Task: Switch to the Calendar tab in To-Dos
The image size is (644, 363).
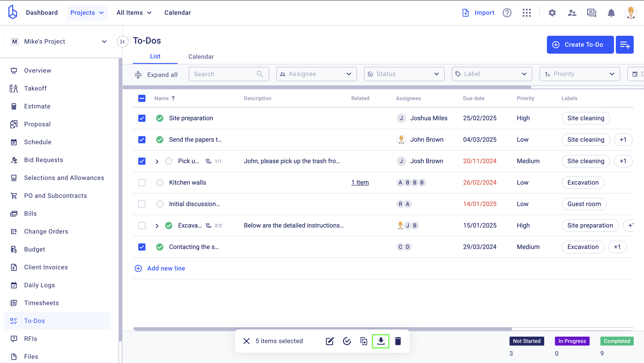Action: coord(201,57)
